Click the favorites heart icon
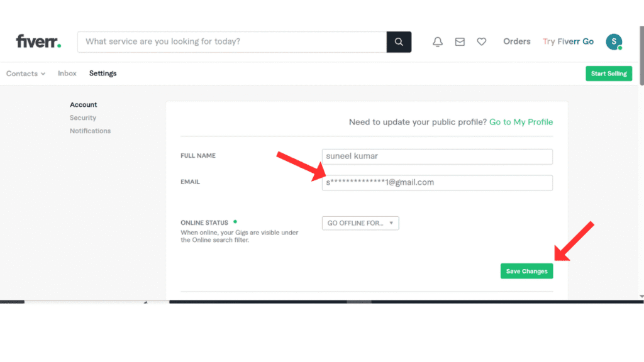This screenshot has height=362, width=644. pos(481,41)
